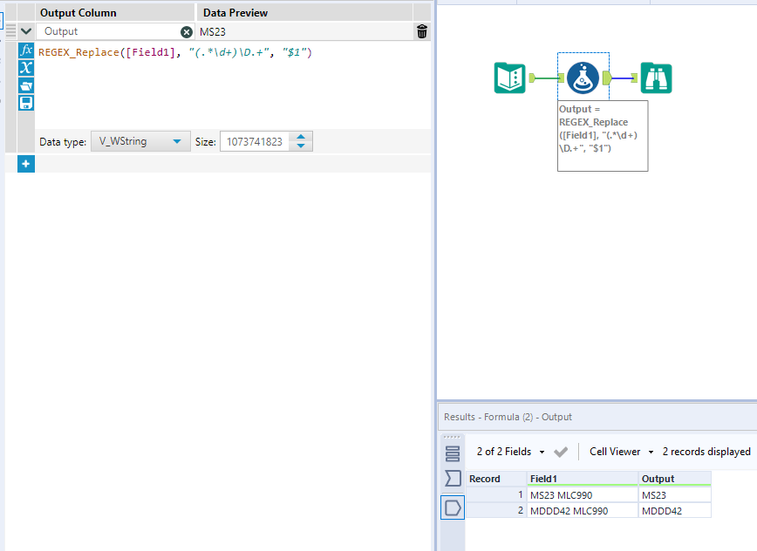The width and height of the screenshot is (757, 551).
Task: Collapse the Output expression chevron
Action: [26, 31]
